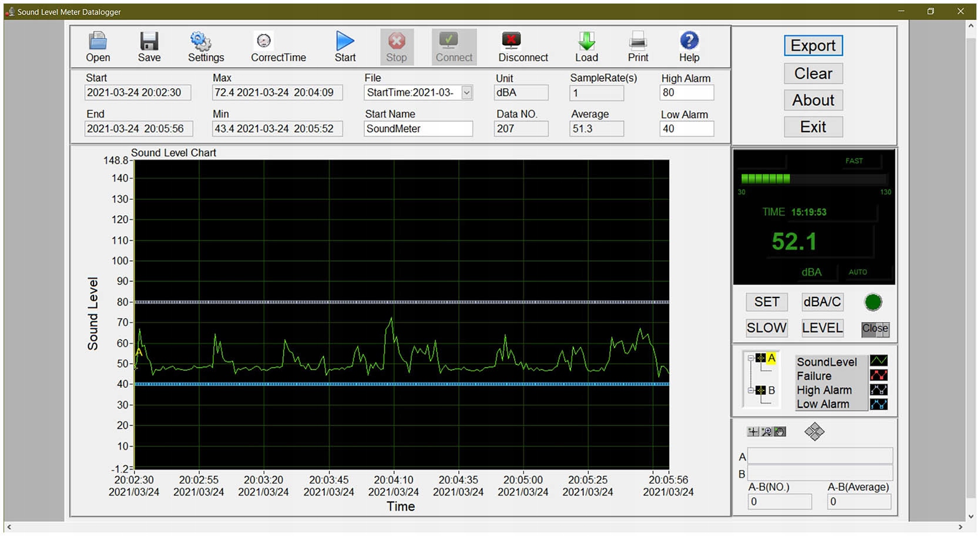
Task: Click the red Failure plot color swatch
Action: (878, 376)
